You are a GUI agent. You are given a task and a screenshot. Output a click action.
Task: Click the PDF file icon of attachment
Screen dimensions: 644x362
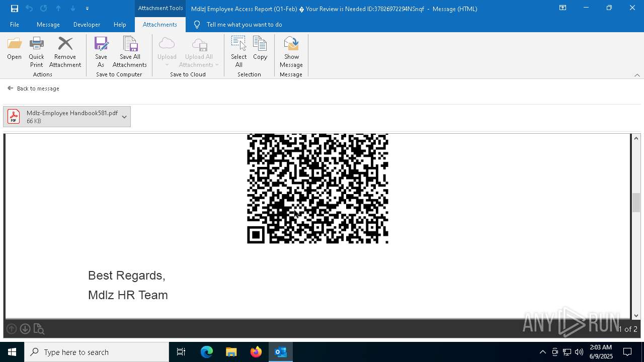pos(14,117)
